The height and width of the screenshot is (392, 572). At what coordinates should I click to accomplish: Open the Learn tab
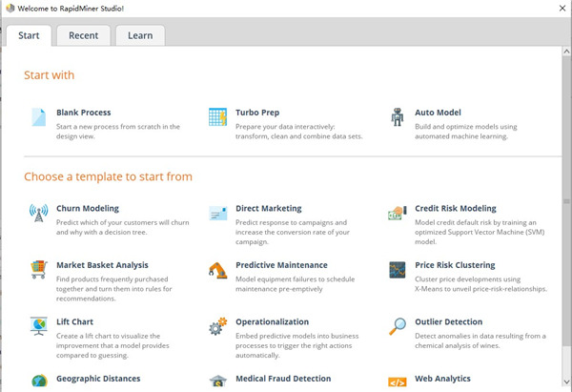[x=140, y=36]
